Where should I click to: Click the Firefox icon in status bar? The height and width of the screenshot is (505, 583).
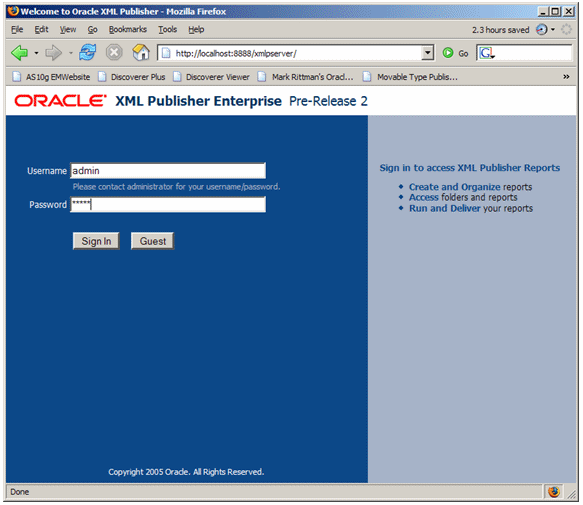(554, 492)
